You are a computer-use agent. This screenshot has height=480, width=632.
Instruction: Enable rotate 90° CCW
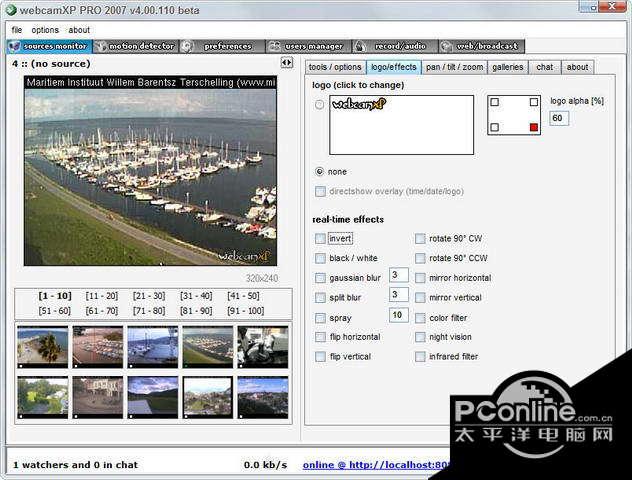(x=420, y=258)
